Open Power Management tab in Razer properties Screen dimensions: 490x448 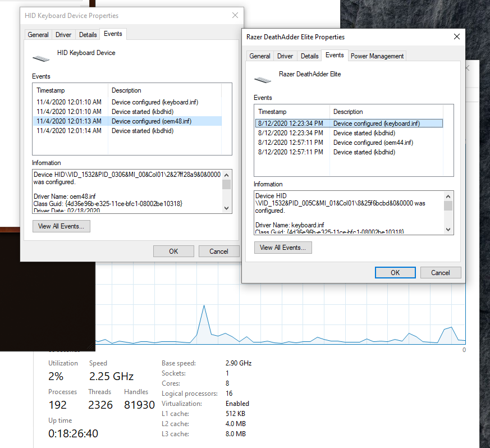point(377,56)
